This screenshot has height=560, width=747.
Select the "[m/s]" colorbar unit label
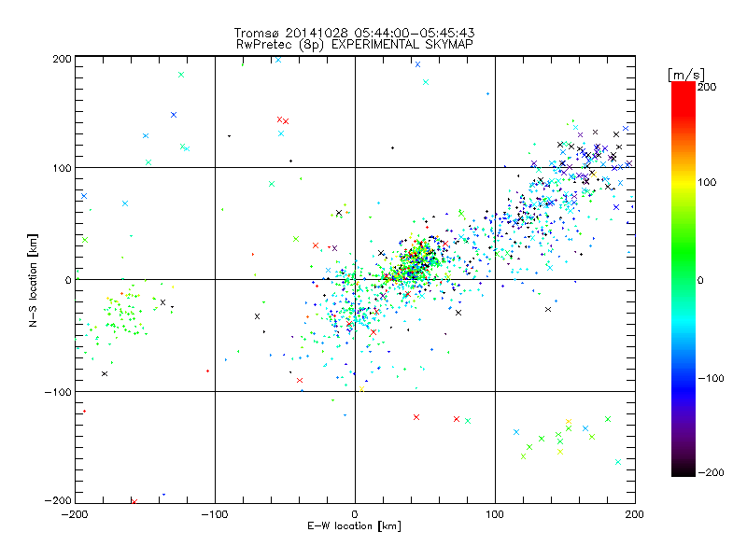[686, 75]
